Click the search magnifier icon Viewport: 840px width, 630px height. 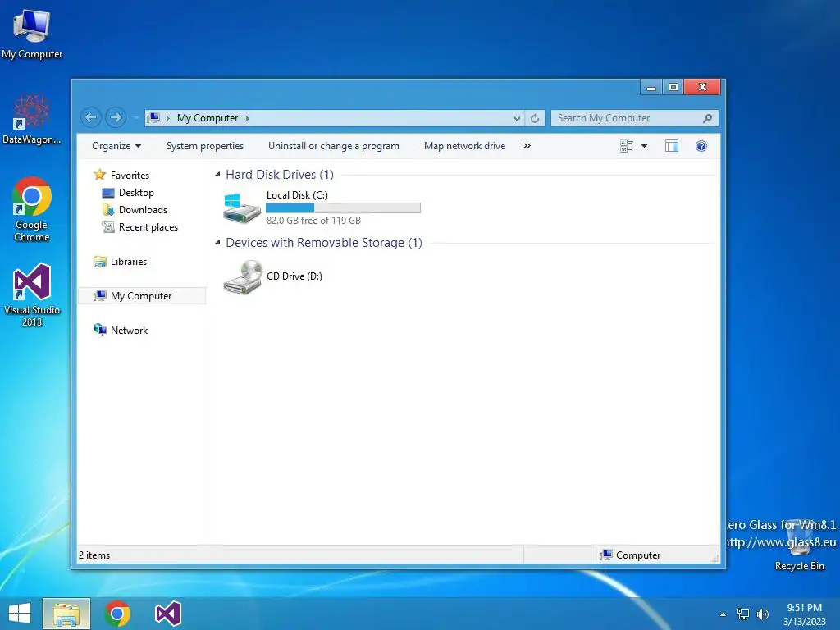click(x=707, y=118)
